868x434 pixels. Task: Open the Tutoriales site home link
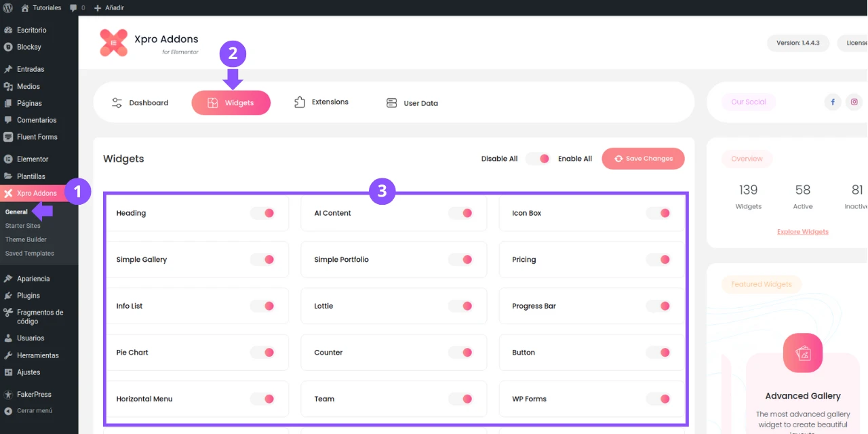coord(41,7)
